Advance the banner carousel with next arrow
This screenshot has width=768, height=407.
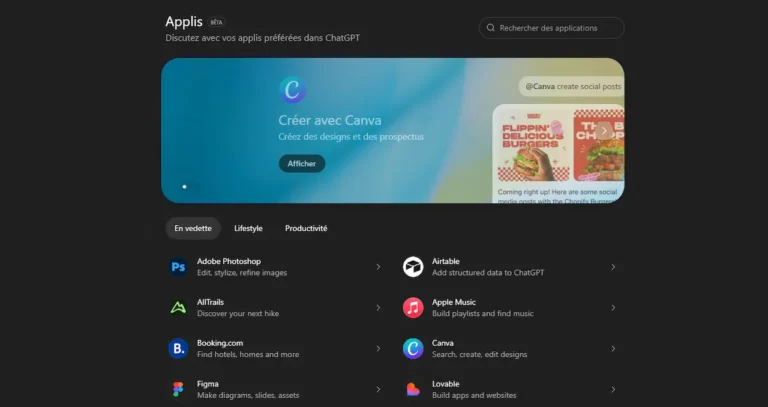pos(604,131)
